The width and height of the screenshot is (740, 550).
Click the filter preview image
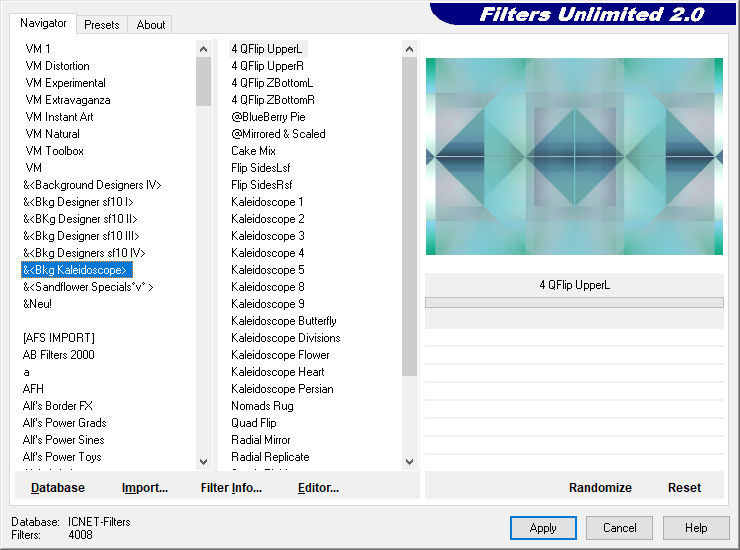574,156
